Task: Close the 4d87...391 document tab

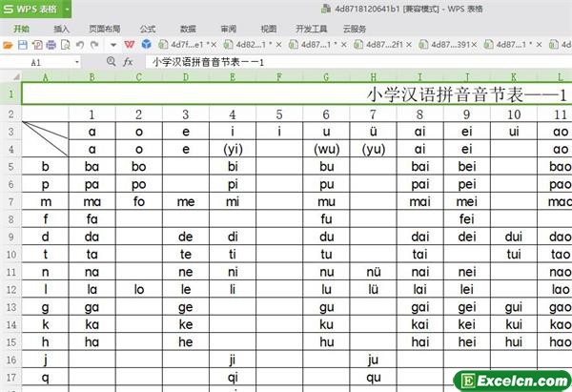Action: click(x=474, y=45)
